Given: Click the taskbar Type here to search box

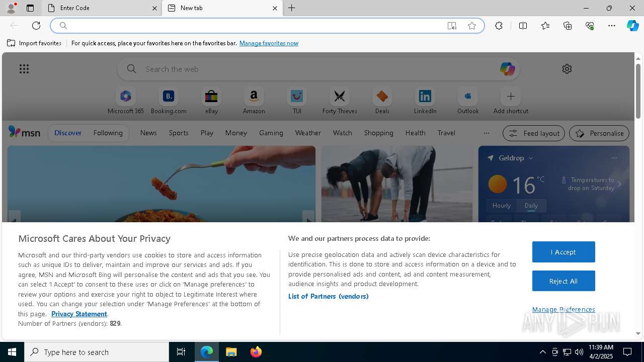Looking at the screenshot, I should 97,352.
